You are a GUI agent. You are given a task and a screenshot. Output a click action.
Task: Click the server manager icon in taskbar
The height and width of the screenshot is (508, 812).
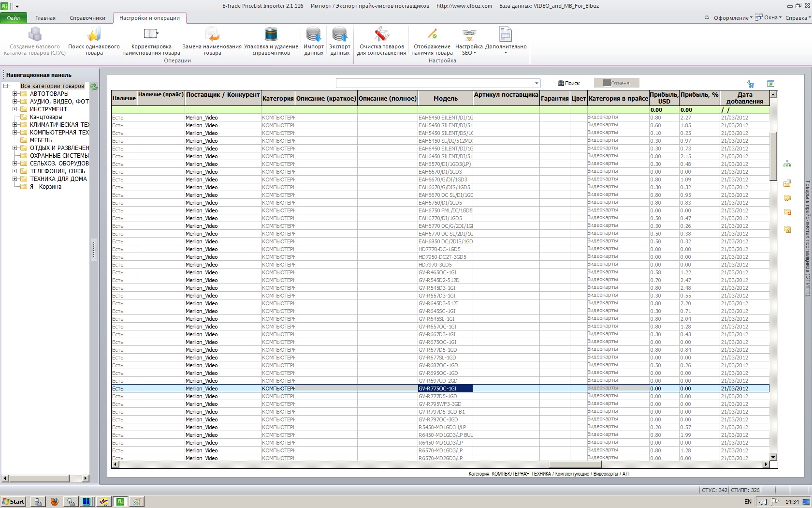[38, 502]
